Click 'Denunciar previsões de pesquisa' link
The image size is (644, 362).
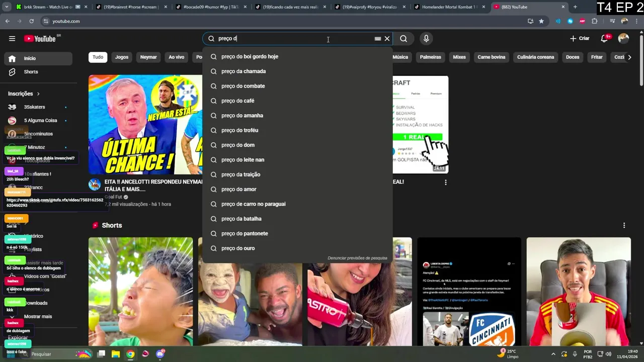(357, 258)
